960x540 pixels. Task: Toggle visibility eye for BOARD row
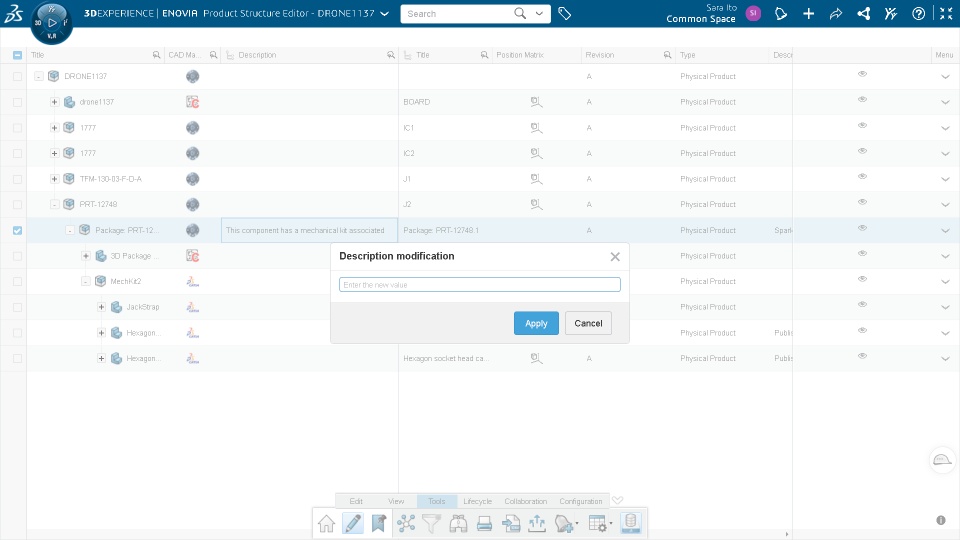click(862, 100)
